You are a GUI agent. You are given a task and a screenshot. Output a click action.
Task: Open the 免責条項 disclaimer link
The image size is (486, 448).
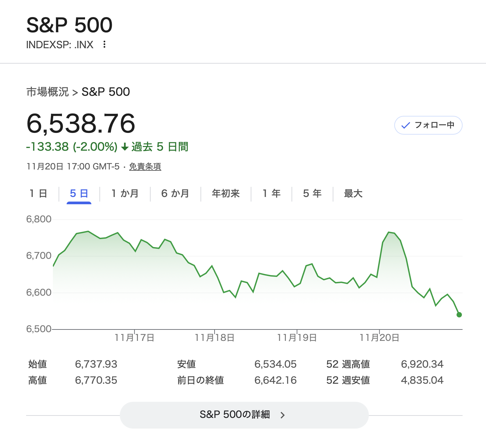[x=145, y=166]
